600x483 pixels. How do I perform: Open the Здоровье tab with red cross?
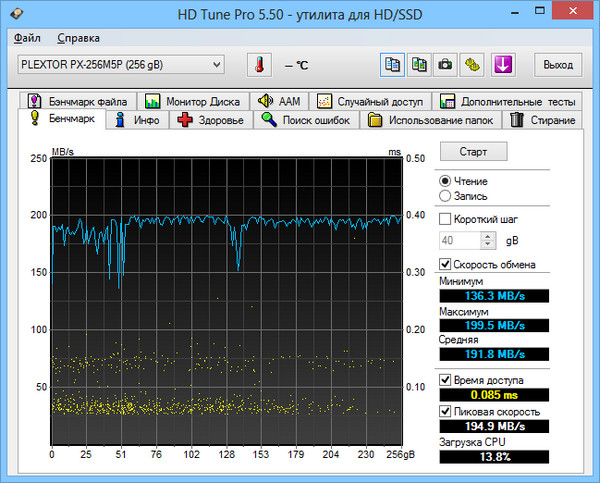pyautogui.click(x=211, y=120)
